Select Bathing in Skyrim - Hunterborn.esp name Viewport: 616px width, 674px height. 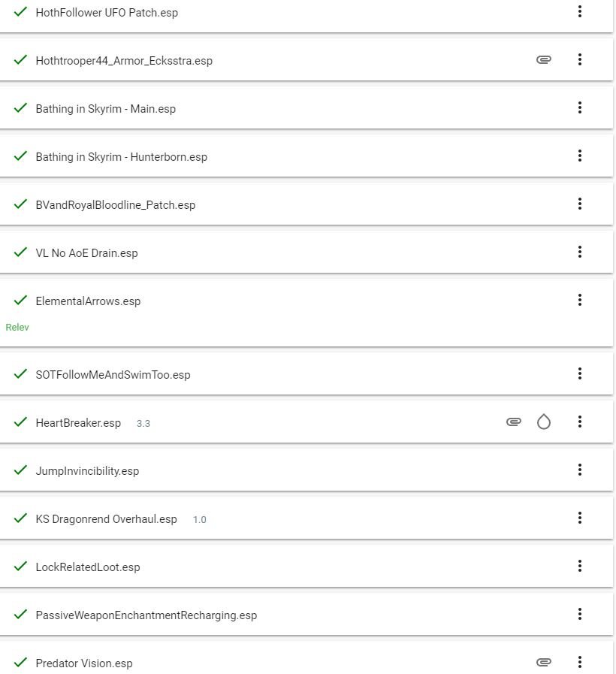tap(121, 157)
